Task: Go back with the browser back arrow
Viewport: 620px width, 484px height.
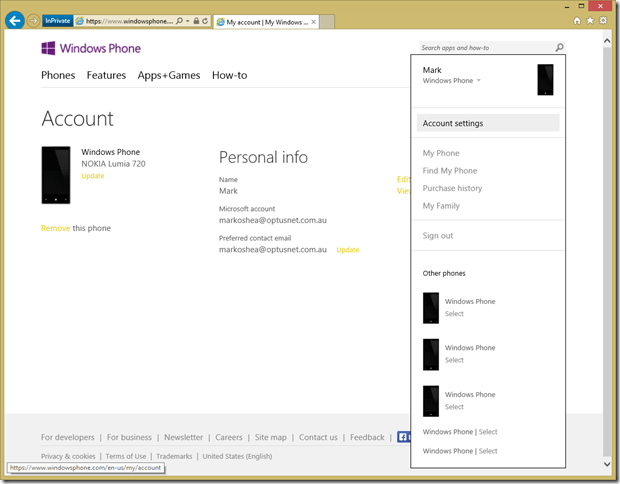Action: 15,21
